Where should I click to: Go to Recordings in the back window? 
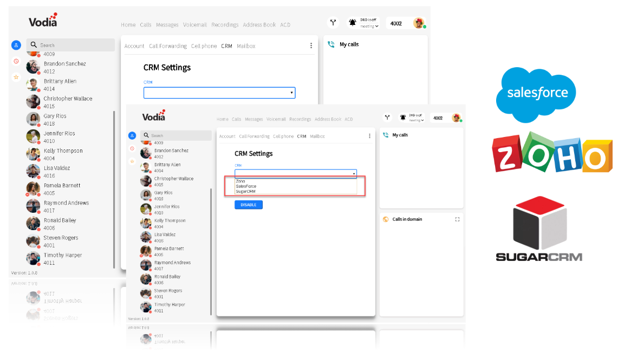[225, 24]
